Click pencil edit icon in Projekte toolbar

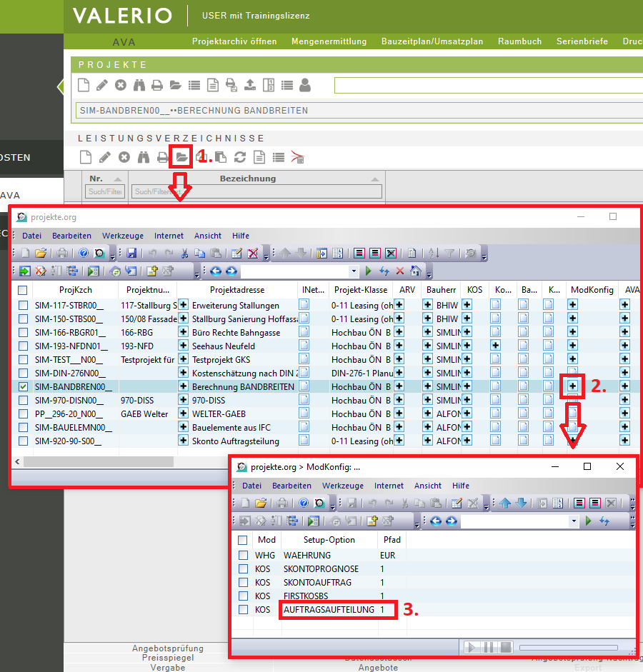tap(102, 86)
